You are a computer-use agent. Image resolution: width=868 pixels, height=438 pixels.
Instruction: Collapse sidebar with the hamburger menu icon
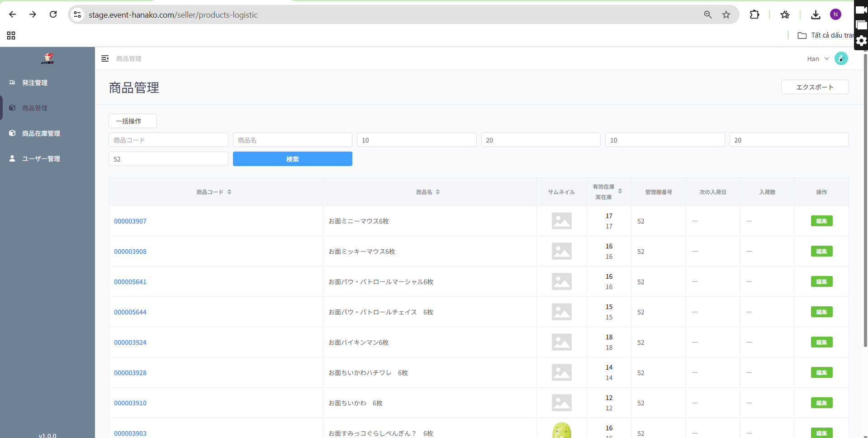coord(105,58)
